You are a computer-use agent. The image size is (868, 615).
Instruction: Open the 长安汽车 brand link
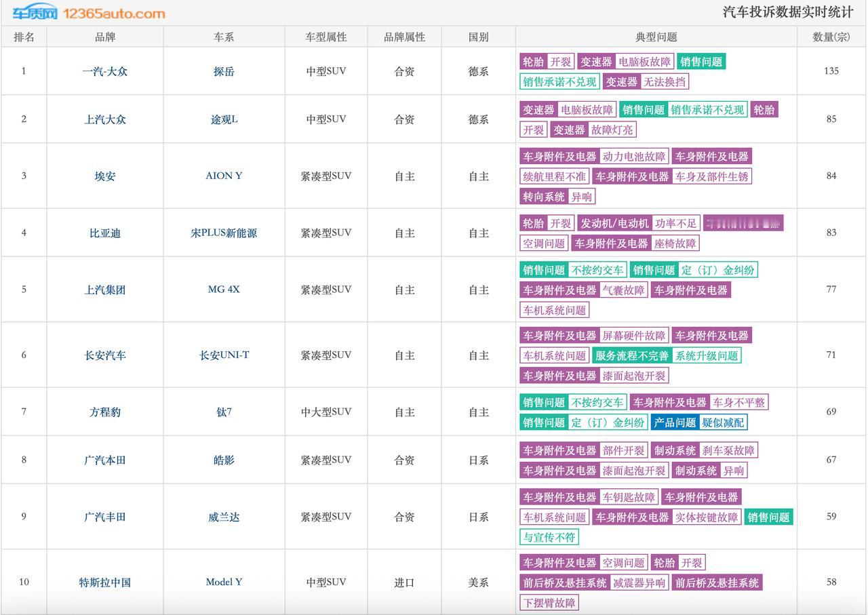105,355
